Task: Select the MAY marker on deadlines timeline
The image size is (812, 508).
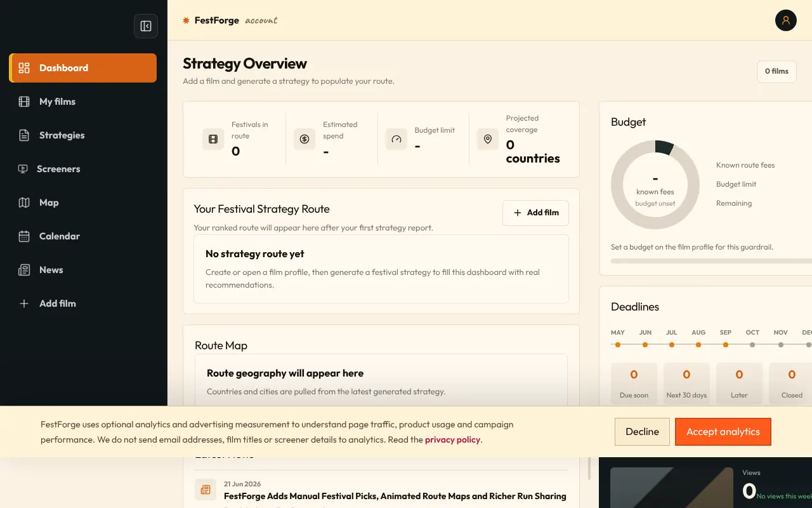Action: click(618, 345)
